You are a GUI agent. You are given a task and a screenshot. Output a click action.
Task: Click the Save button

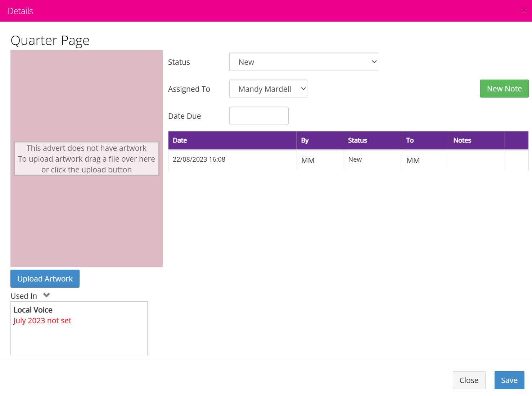click(509, 380)
